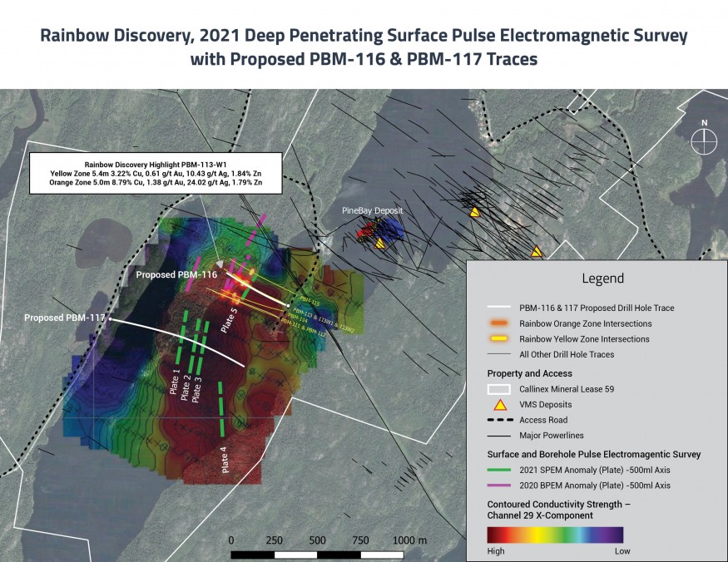
Task: Click the '1000 m' scale label
Action: tap(409, 540)
